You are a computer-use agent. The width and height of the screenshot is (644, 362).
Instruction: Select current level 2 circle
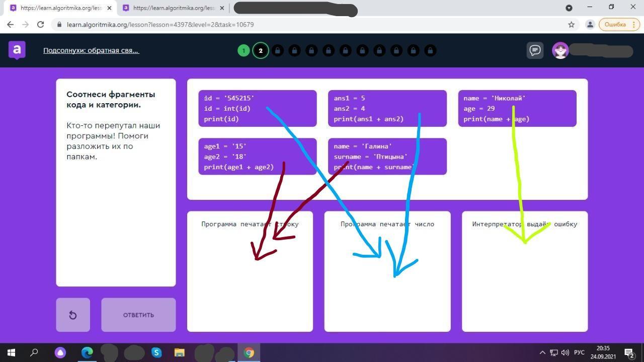[261, 50]
